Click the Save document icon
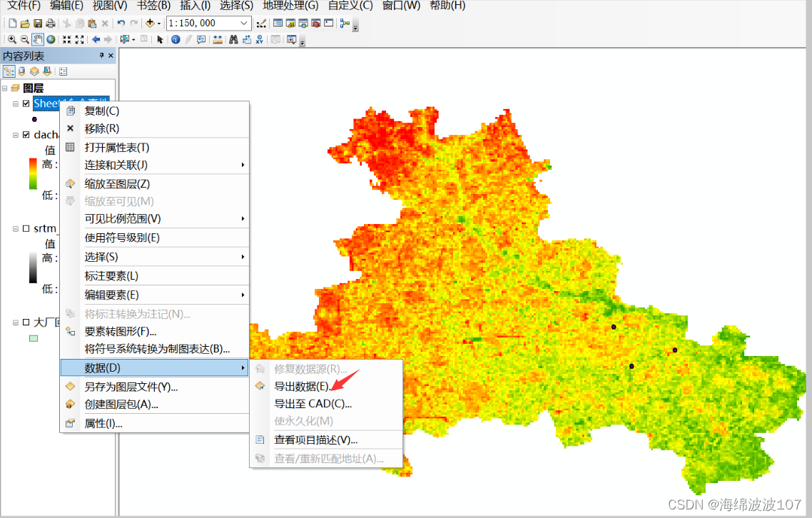This screenshot has height=518, width=812. (x=38, y=24)
